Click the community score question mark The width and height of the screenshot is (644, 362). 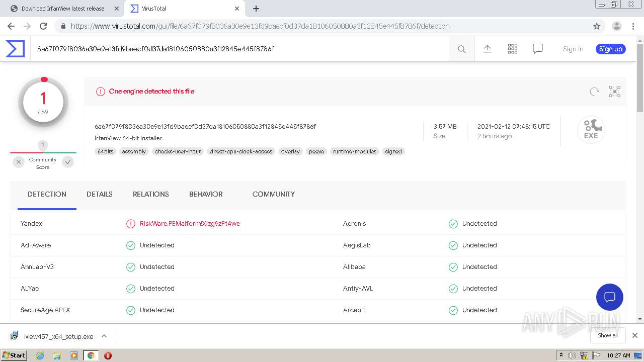(43, 145)
